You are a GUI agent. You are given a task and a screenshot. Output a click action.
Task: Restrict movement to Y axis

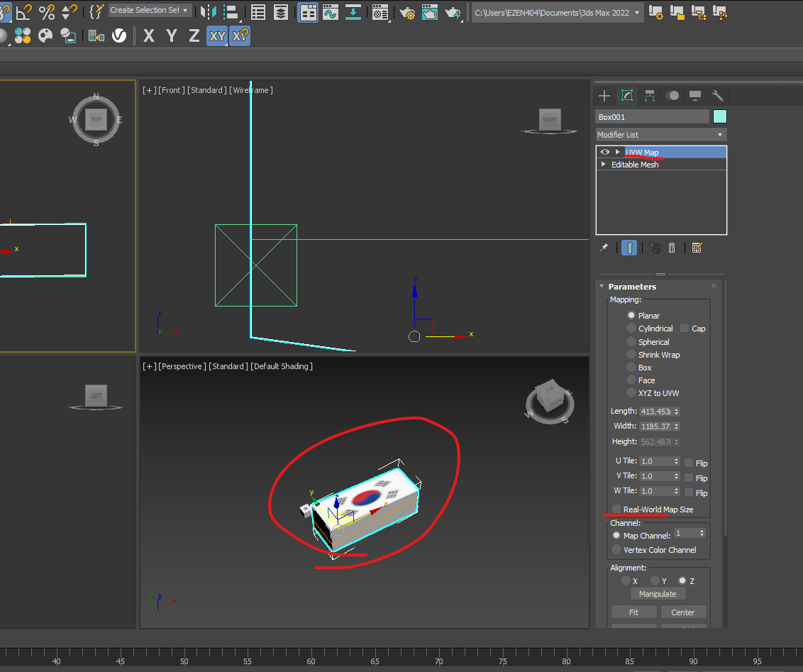point(172,35)
